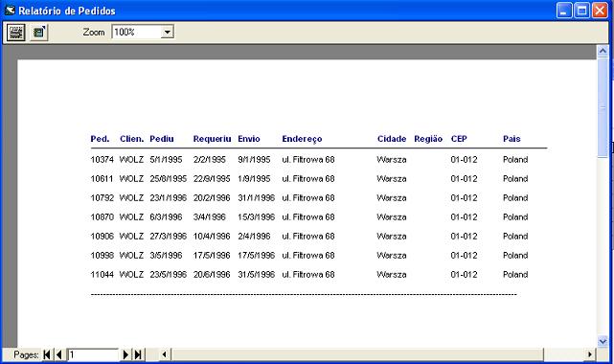The height and width of the screenshot is (364, 614).
Task: Click the Envio column header
Action: pyautogui.click(x=249, y=139)
